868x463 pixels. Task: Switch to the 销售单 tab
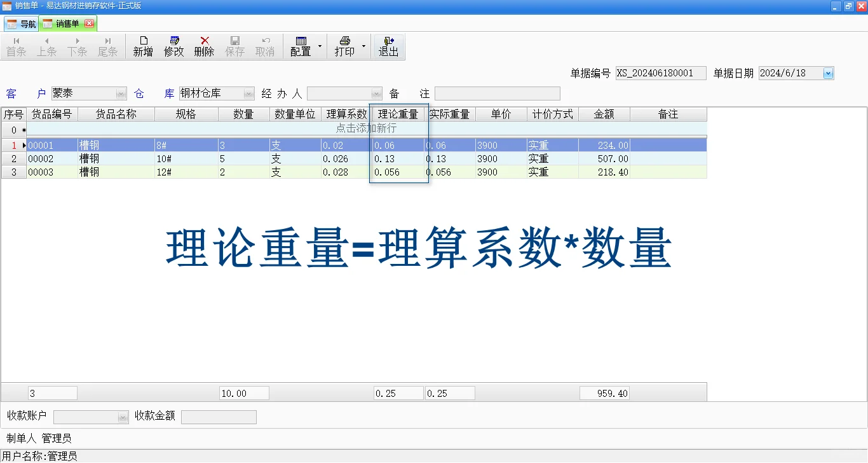(x=67, y=24)
